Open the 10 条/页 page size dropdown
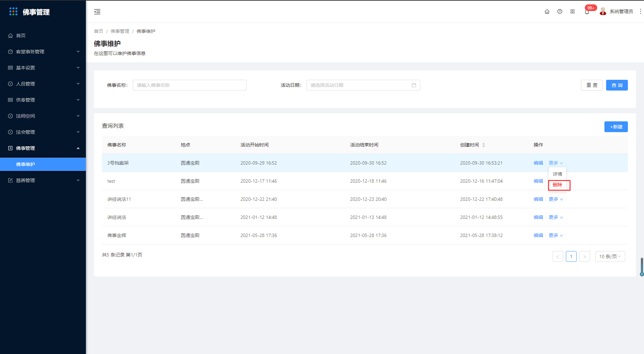 point(610,256)
